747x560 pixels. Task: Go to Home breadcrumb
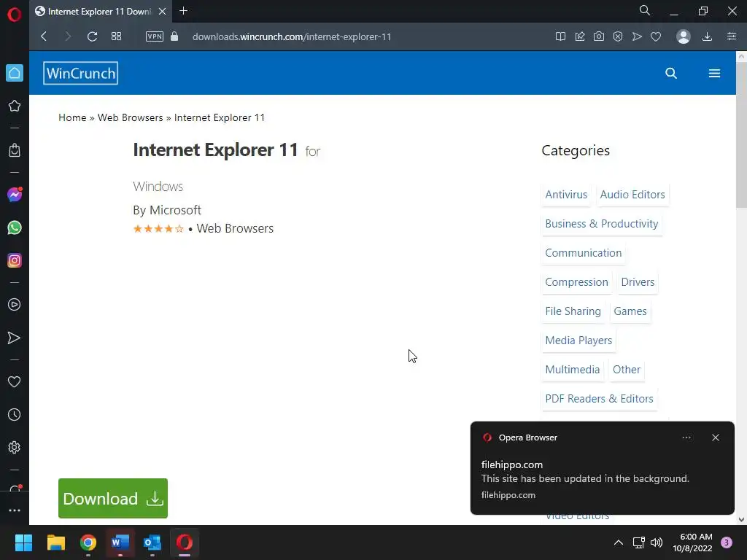coord(72,117)
